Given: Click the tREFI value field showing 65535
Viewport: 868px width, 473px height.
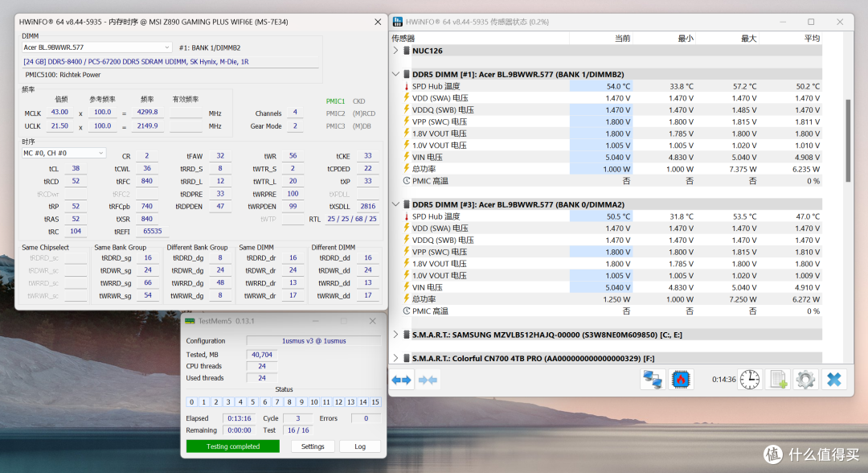Looking at the screenshot, I should coord(152,231).
